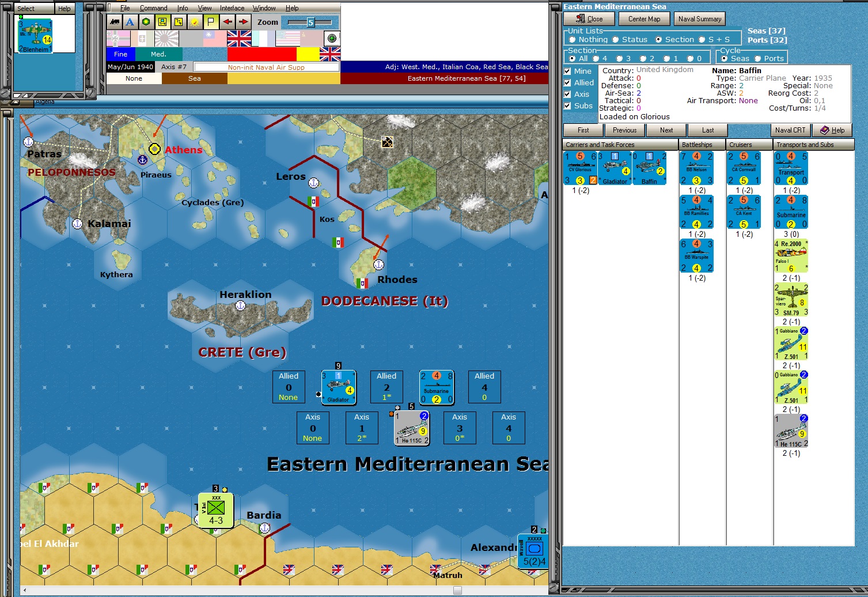
Task: Click the Rhodes port symbol on the map
Action: [x=378, y=265]
